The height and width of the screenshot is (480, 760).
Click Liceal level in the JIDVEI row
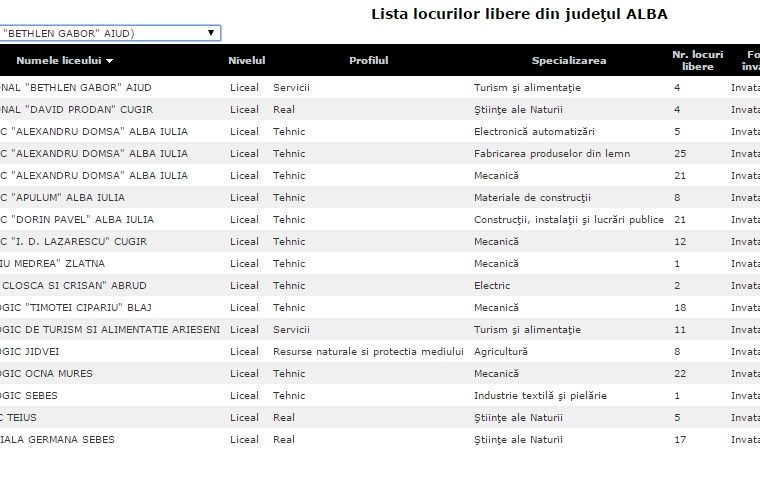(244, 352)
